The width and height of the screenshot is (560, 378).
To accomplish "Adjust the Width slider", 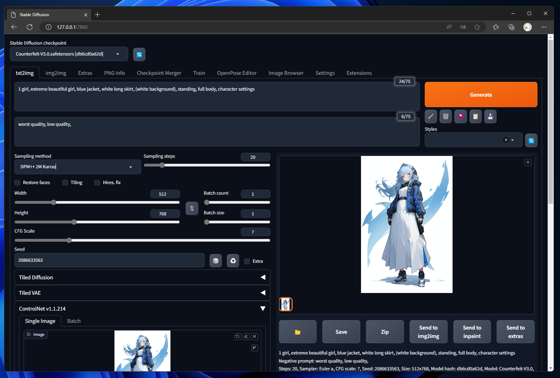I will (x=97, y=203).
